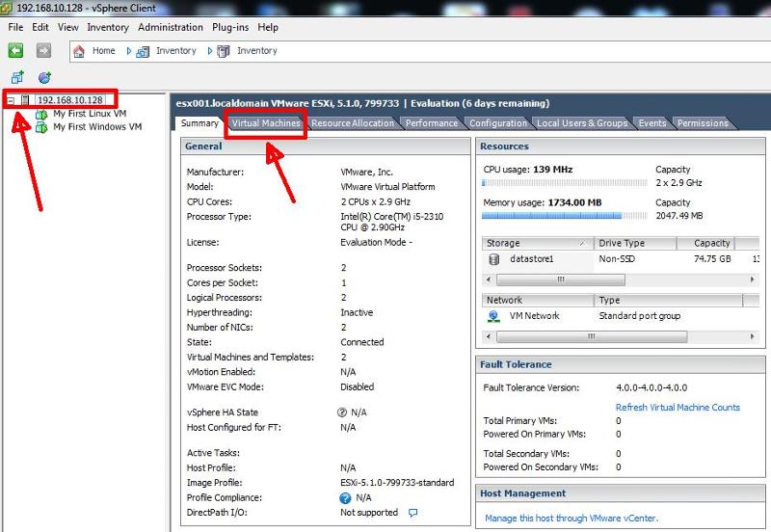The image size is (771, 532).
Task: Go back with the green arrow button
Action: click(15, 50)
